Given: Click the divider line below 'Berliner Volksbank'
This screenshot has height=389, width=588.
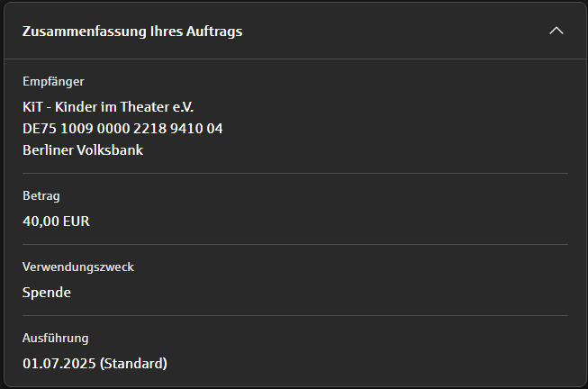Looking at the screenshot, I should pos(294,173).
